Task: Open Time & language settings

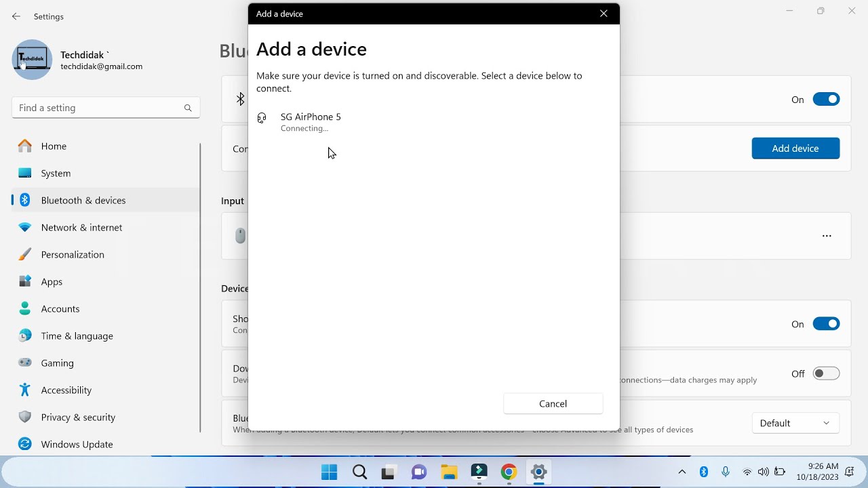Action: click(x=106, y=336)
